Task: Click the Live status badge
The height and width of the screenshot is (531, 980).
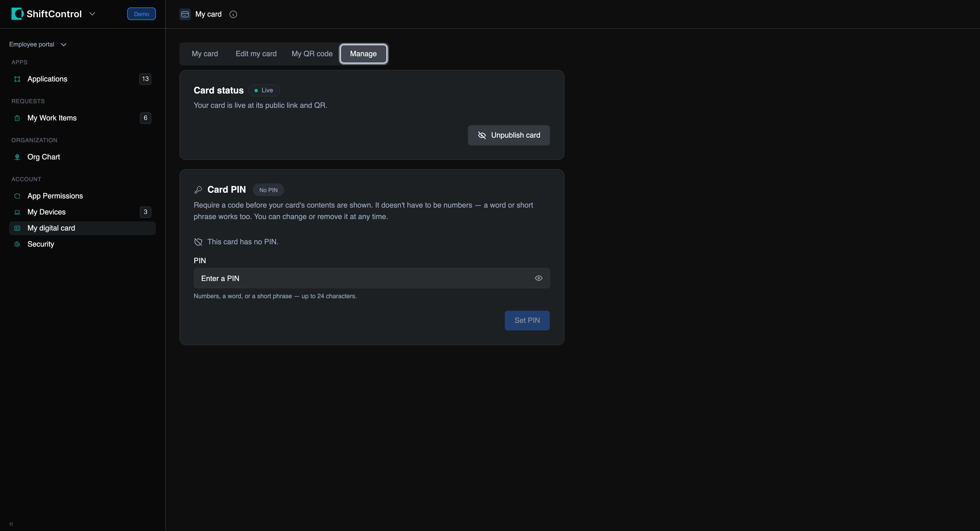Action: pyautogui.click(x=264, y=90)
